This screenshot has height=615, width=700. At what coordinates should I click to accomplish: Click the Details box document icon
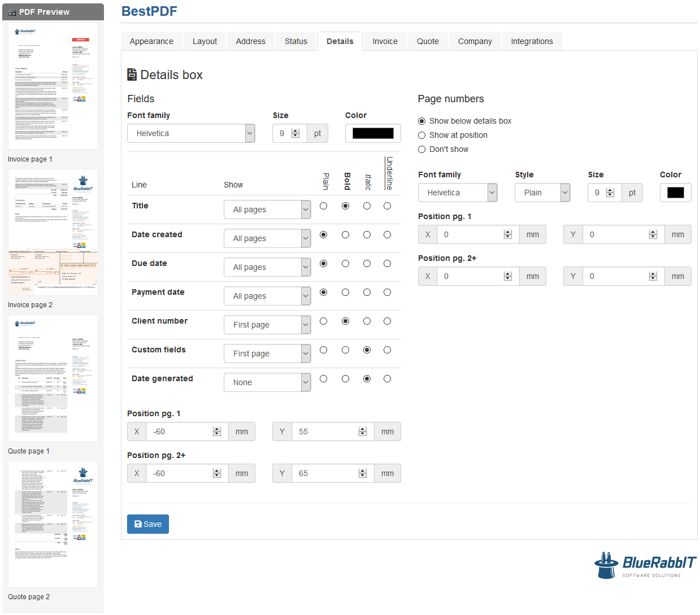(133, 74)
